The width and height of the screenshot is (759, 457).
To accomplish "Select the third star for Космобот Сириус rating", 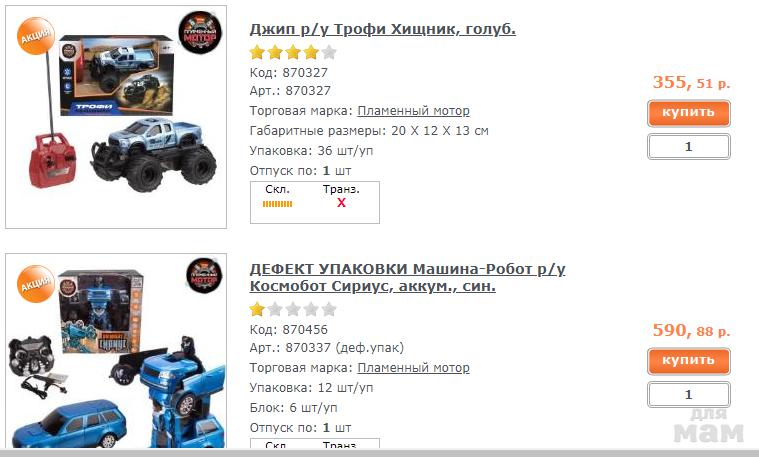I will click(293, 309).
